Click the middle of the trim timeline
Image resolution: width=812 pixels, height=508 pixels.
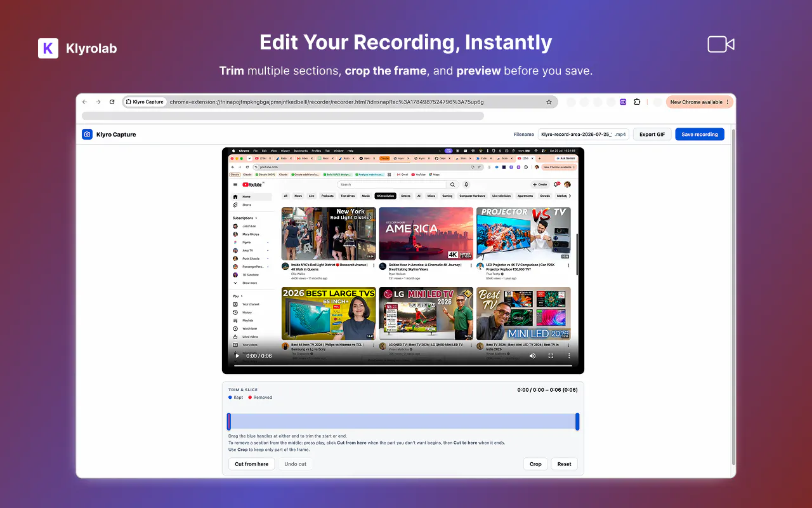403,422
